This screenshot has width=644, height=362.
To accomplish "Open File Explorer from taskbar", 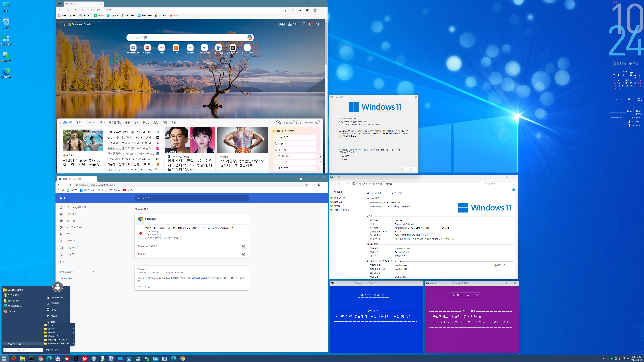I will (22, 359).
